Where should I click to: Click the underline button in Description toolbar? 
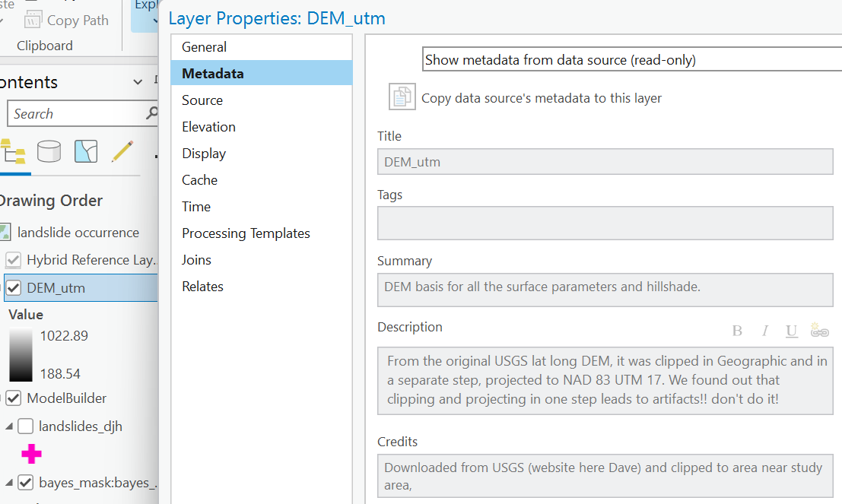(792, 331)
